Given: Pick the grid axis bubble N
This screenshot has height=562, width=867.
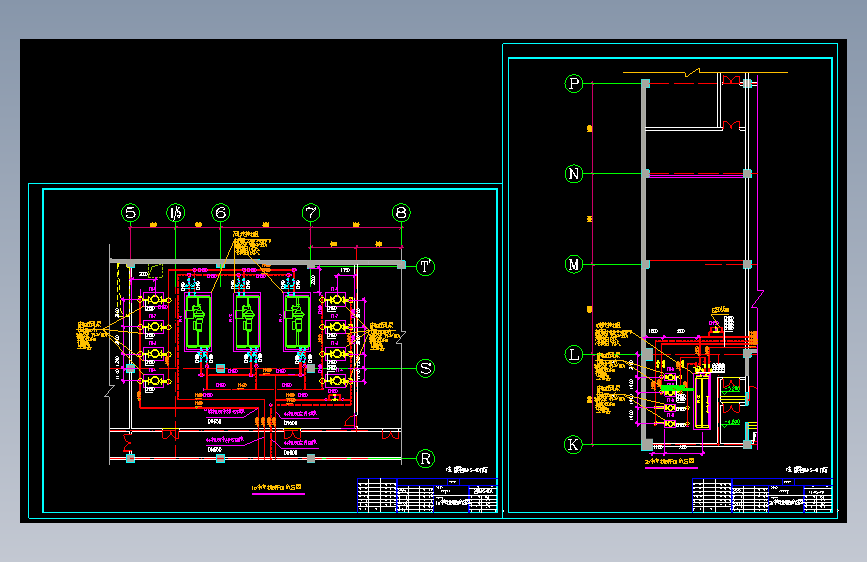Looking at the screenshot, I should 574,174.
